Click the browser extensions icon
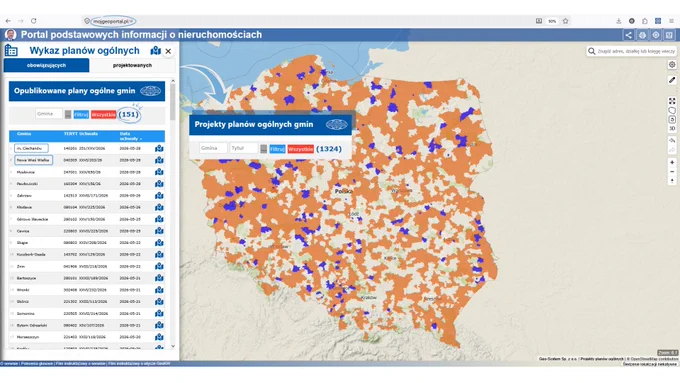 pos(645,21)
